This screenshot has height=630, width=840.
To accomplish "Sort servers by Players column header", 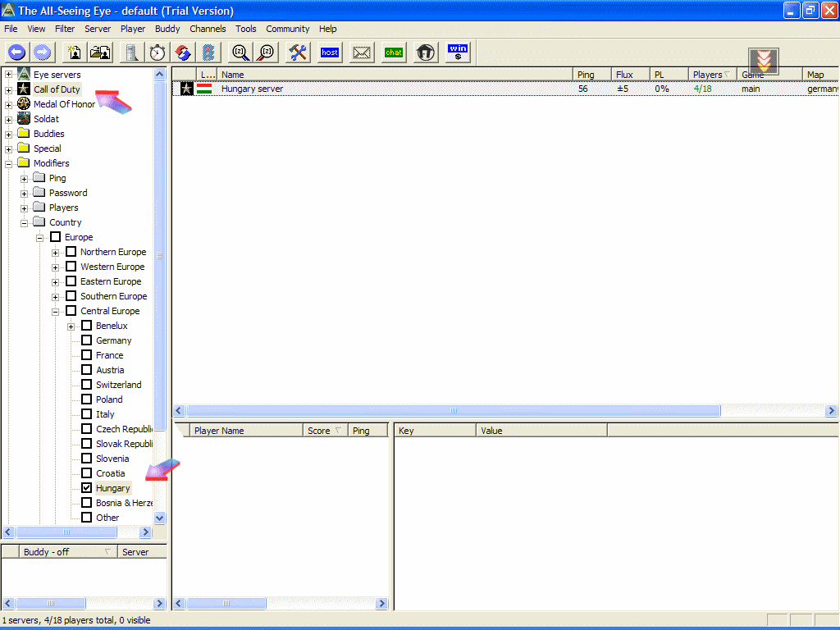I will coord(713,75).
